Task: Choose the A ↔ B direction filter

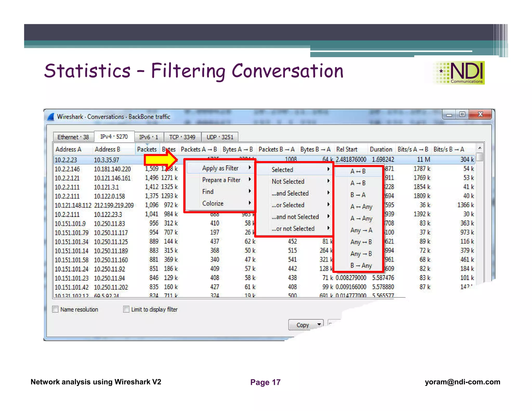Action: [x=358, y=171]
